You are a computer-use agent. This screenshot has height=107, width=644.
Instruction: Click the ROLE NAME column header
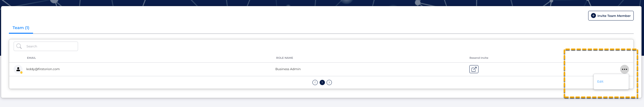(x=284, y=58)
